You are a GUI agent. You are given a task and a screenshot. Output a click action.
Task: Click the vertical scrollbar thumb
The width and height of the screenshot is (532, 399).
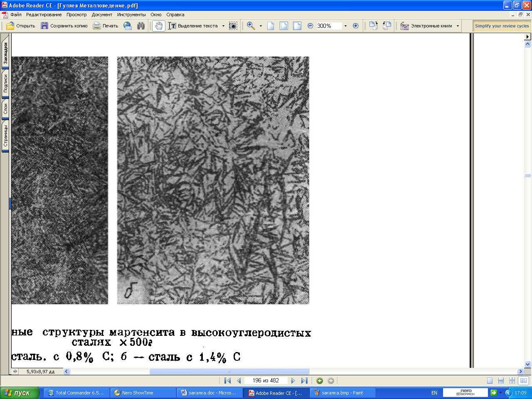pos(528,175)
